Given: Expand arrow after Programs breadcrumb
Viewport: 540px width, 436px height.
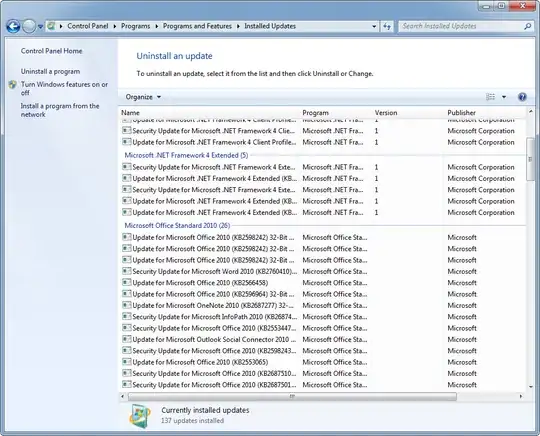Looking at the screenshot, I should point(156,26).
